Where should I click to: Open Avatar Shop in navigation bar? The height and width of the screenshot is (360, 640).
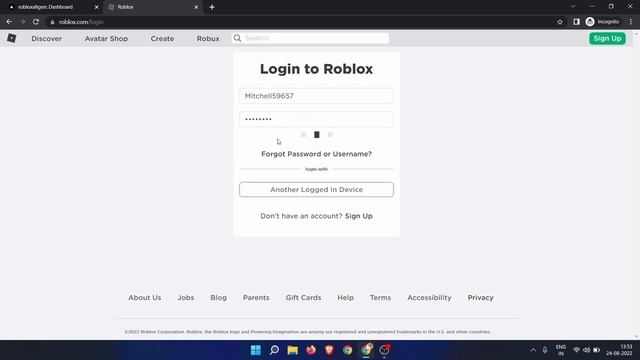tap(106, 38)
